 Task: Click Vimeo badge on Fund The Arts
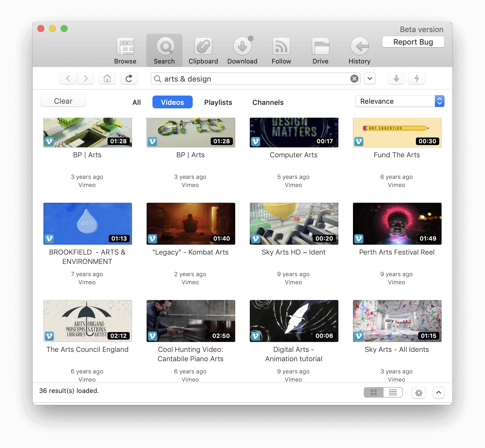click(359, 142)
